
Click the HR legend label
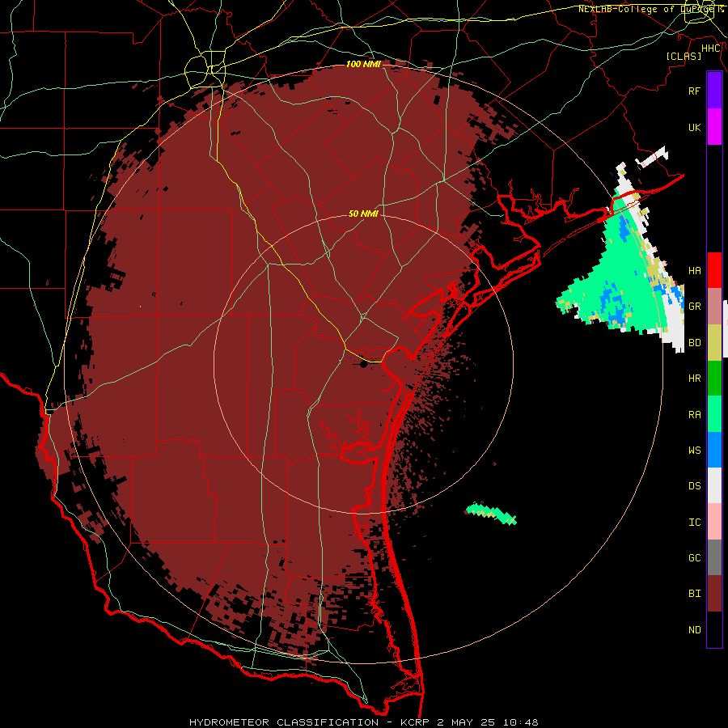click(694, 379)
